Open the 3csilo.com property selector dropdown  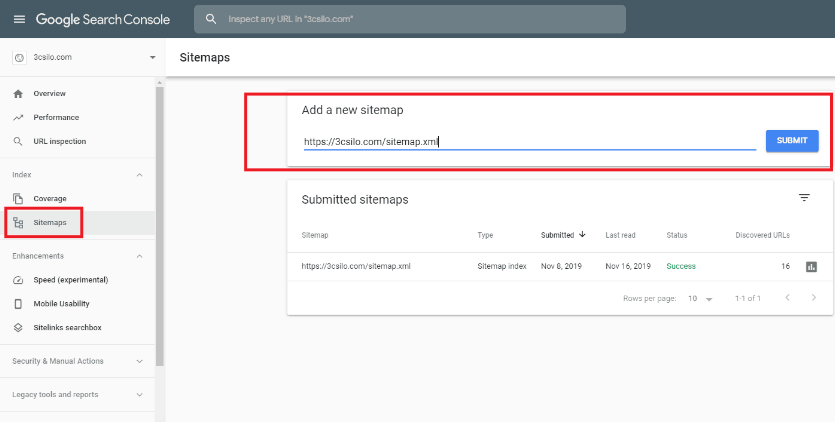coord(152,58)
